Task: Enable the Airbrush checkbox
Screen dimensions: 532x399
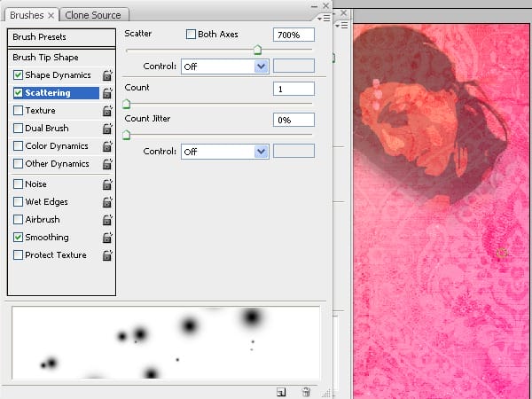Action: pos(18,220)
